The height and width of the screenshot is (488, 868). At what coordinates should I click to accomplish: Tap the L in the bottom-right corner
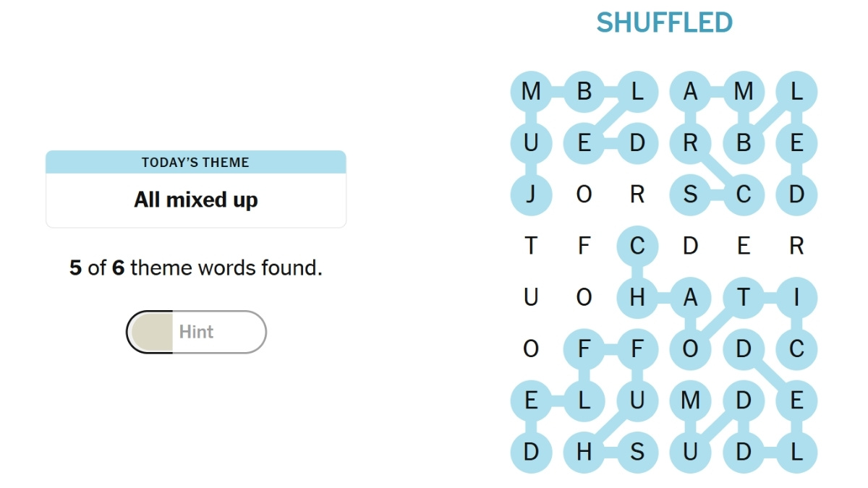796,453
